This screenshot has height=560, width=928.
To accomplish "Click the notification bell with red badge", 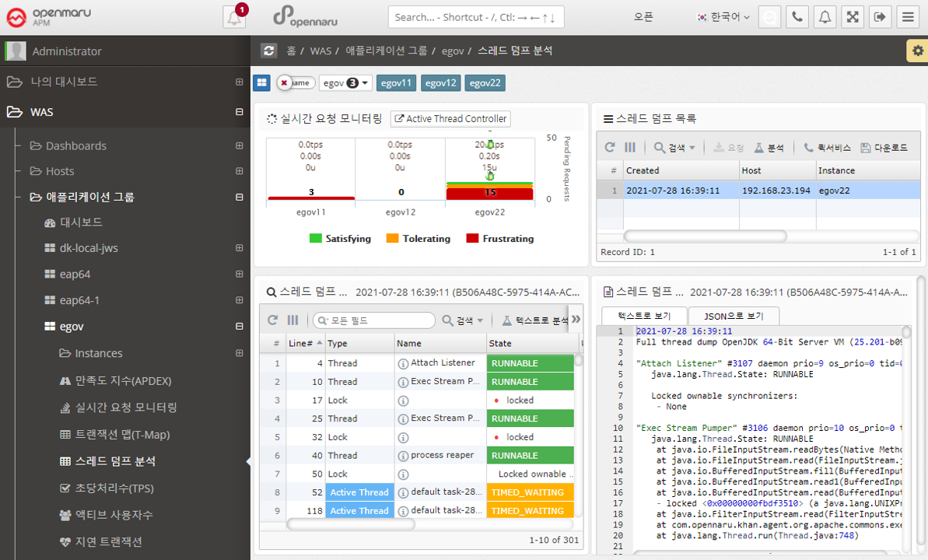I will pos(234,17).
